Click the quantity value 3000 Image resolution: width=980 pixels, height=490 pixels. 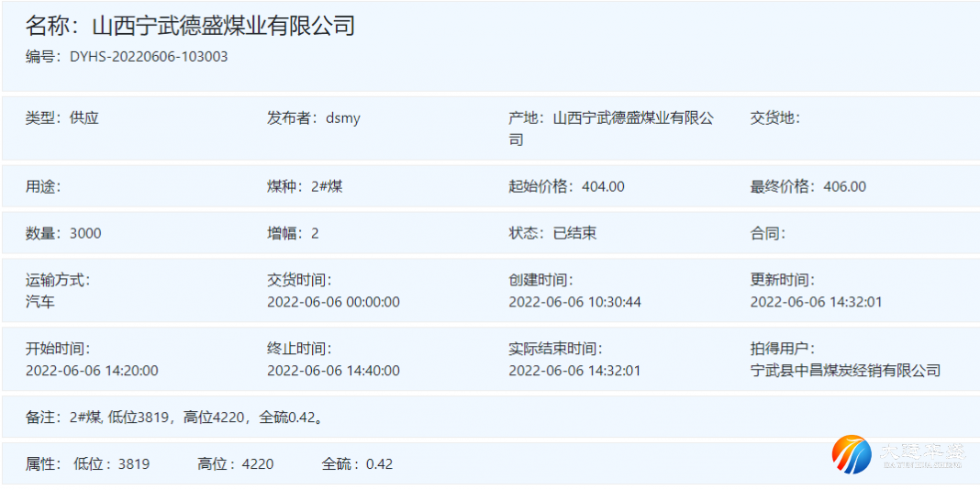85,233
